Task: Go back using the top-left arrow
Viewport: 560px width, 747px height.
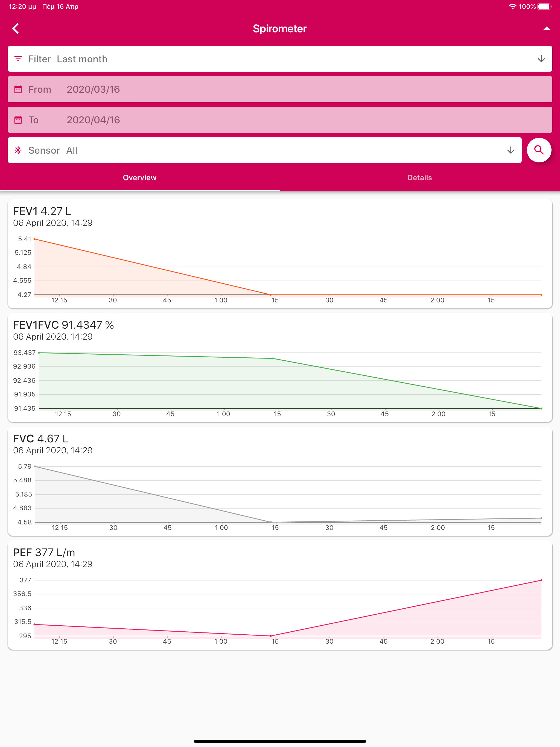Action: (x=16, y=29)
